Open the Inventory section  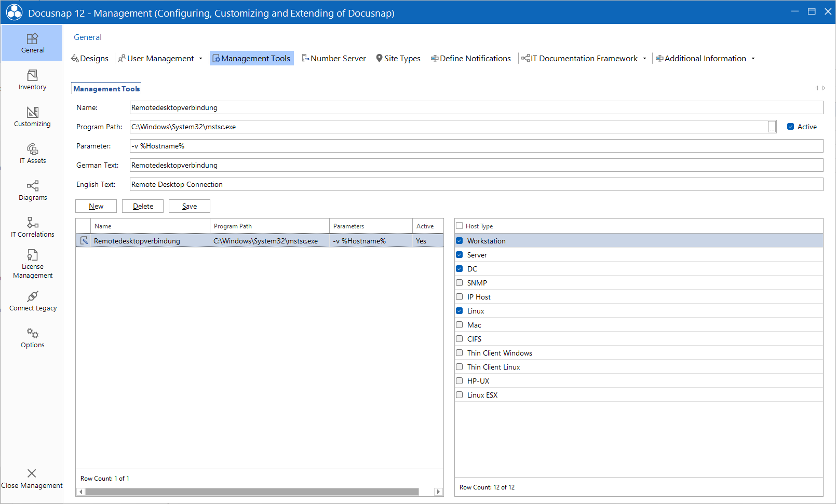coord(32,80)
